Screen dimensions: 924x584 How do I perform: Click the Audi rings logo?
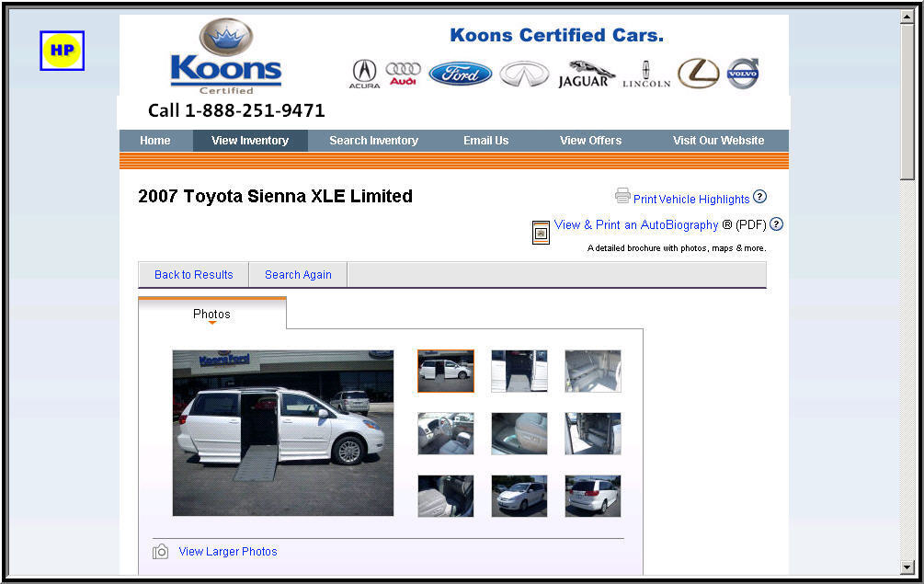403,74
